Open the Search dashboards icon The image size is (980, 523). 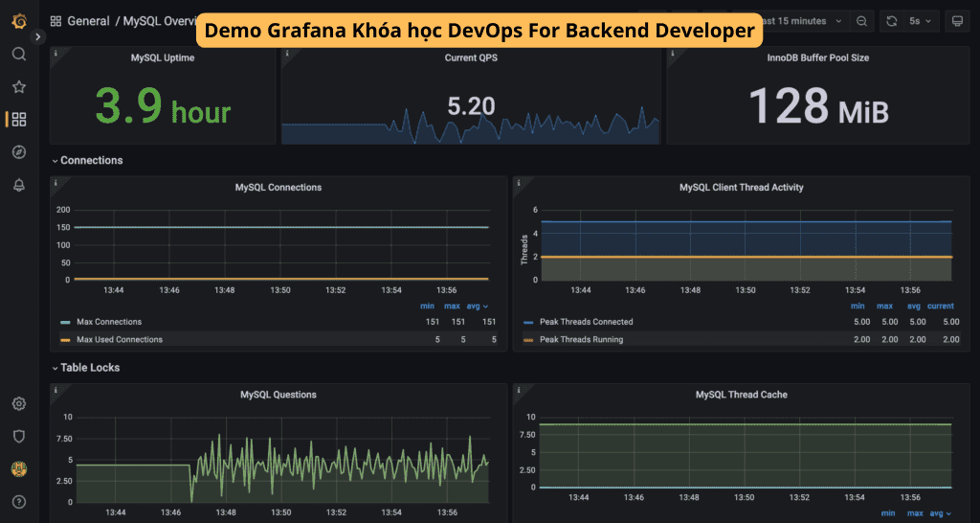pyautogui.click(x=19, y=54)
